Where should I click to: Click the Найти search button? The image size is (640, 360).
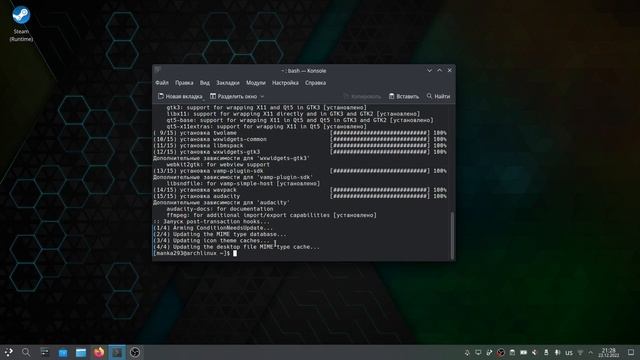tap(438, 96)
